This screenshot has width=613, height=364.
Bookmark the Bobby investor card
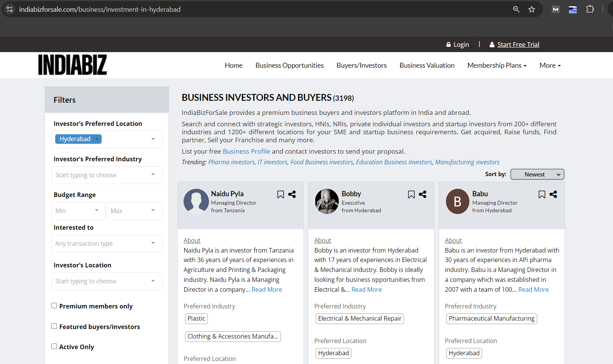(411, 194)
